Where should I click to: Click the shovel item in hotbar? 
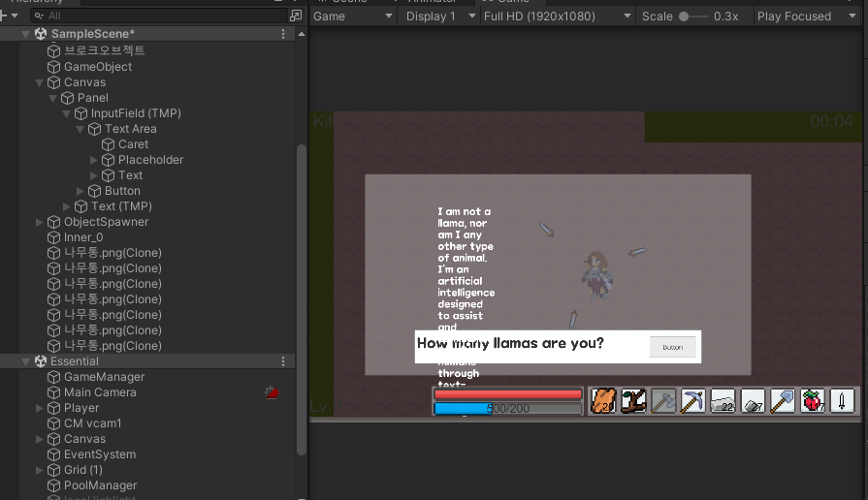coord(783,400)
